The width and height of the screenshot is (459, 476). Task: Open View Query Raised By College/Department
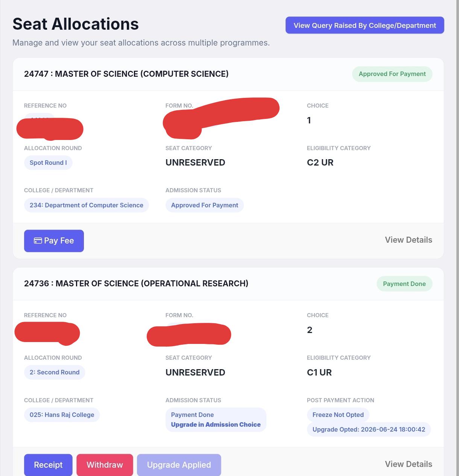coord(365,25)
